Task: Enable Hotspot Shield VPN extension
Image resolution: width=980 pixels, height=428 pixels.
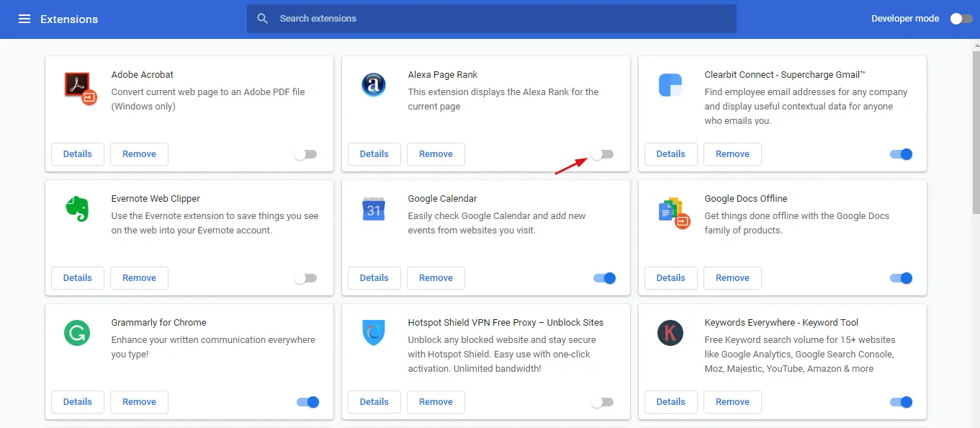Action: [602, 402]
